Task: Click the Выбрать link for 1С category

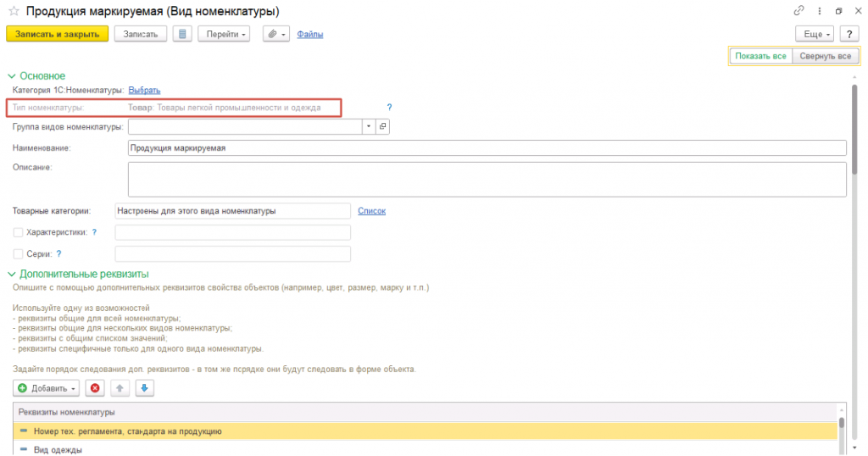Action: click(x=144, y=90)
